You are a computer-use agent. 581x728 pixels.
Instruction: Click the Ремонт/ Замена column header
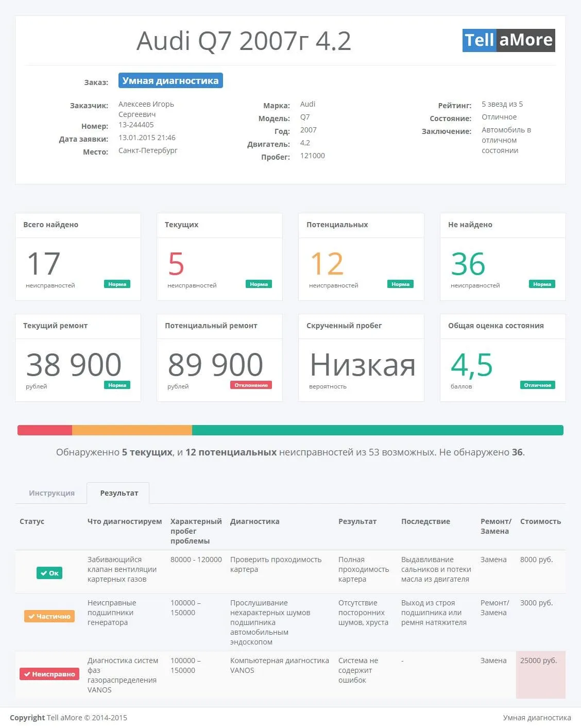[x=496, y=526]
